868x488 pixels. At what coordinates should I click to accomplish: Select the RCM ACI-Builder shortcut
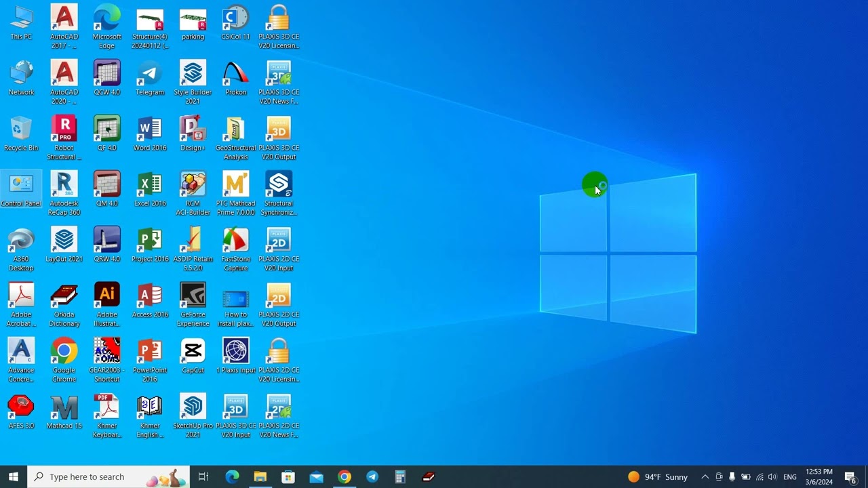tap(193, 194)
